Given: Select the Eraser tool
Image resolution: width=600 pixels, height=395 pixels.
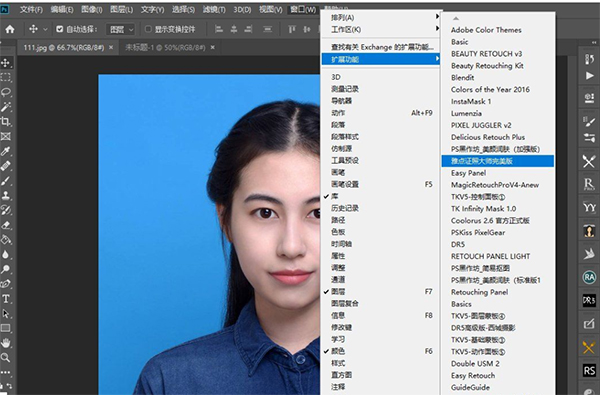Looking at the screenshot, I should [6, 225].
